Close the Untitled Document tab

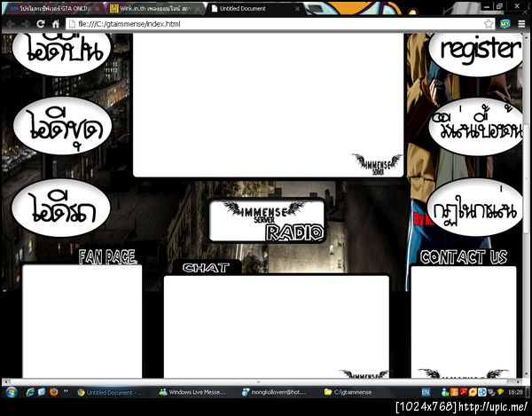click(x=297, y=9)
